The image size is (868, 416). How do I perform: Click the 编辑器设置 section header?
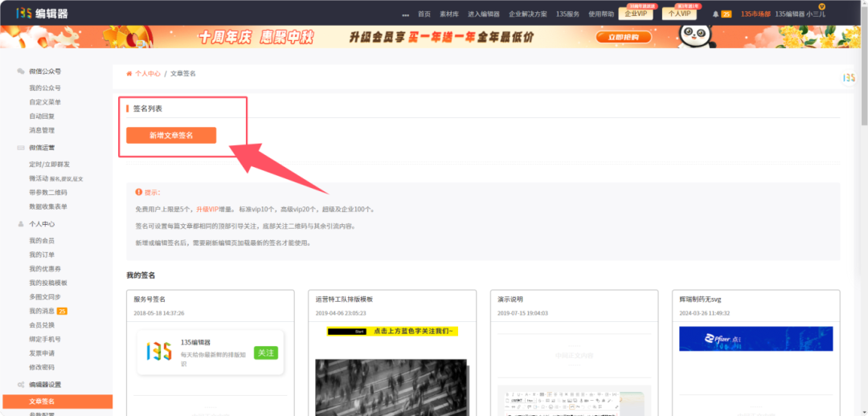[45, 385]
